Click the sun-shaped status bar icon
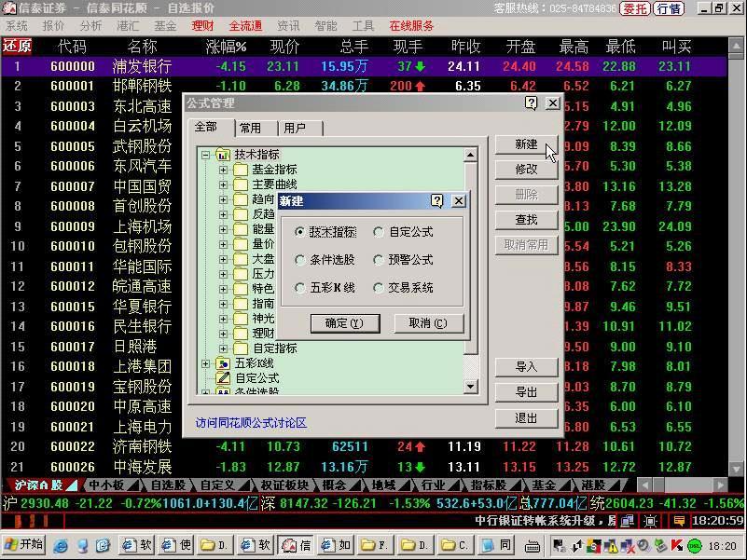 651,521
